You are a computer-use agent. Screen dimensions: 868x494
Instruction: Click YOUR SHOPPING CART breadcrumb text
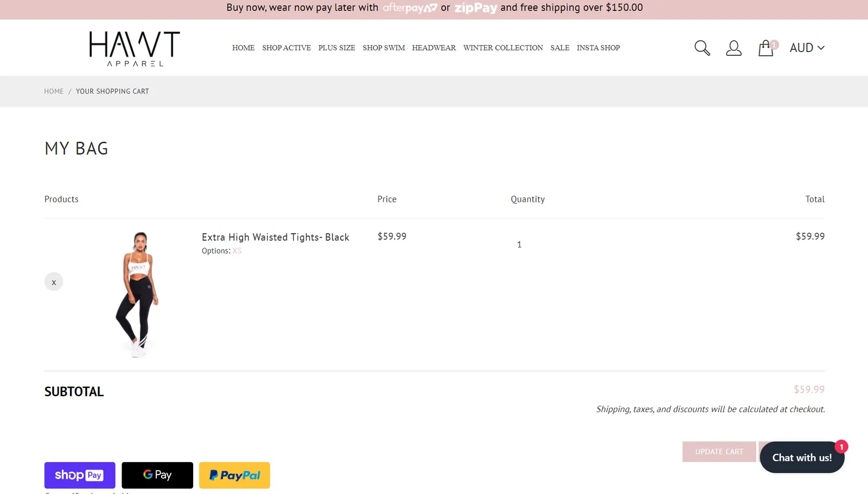[112, 91]
